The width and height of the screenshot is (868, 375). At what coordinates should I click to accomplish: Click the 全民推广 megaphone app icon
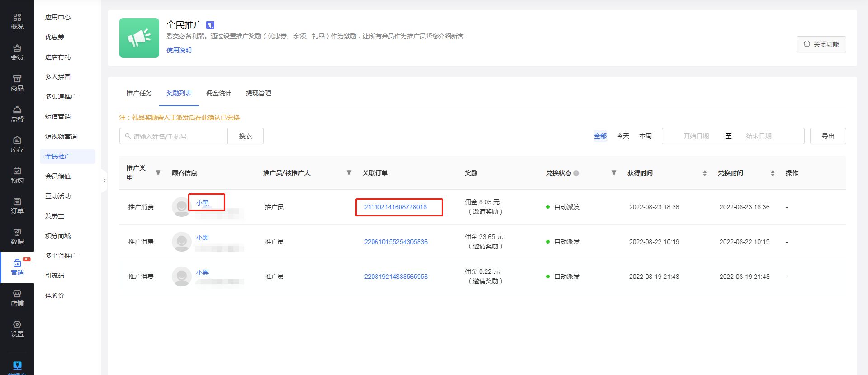pyautogui.click(x=139, y=38)
